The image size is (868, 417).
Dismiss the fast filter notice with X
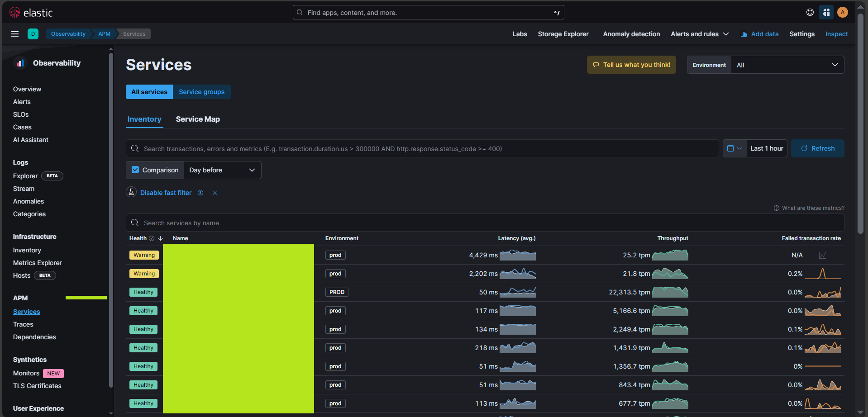click(x=215, y=193)
